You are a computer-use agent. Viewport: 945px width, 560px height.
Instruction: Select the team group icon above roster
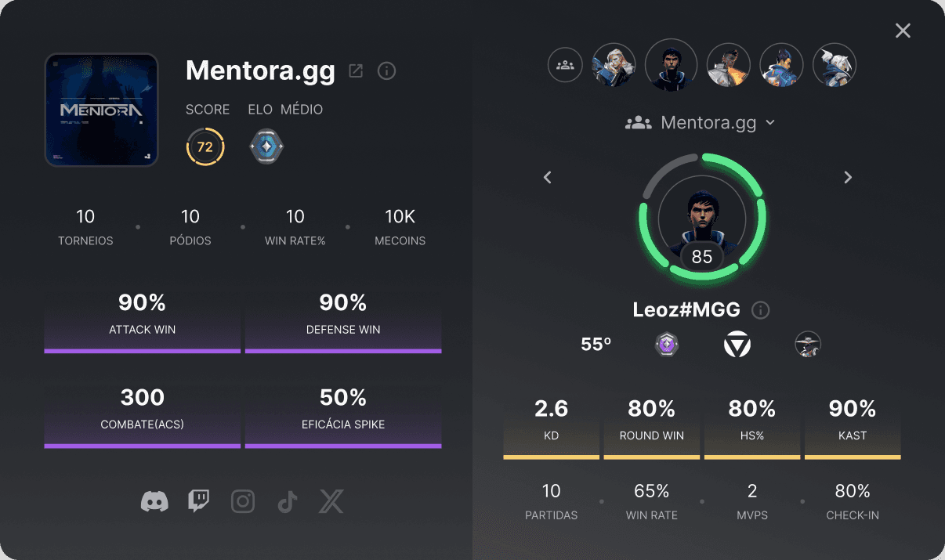[565, 64]
